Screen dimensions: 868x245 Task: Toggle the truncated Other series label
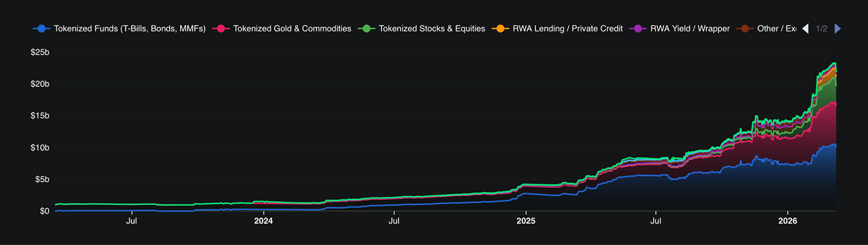click(776, 28)
